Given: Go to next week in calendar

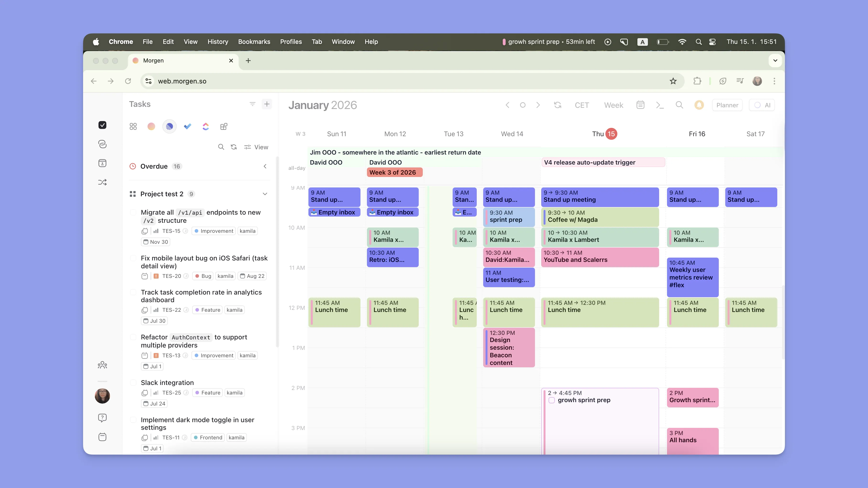Looking at the screenshot, I should [x=538, y=105].
